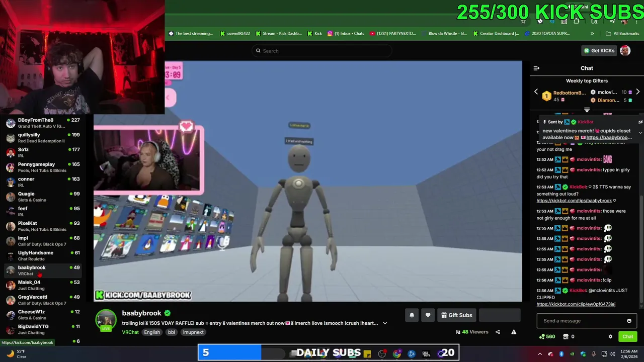Screen dimensions: 644x362
Task: Click the Call of Duty taskbar icon
Action: coord(426,353)
